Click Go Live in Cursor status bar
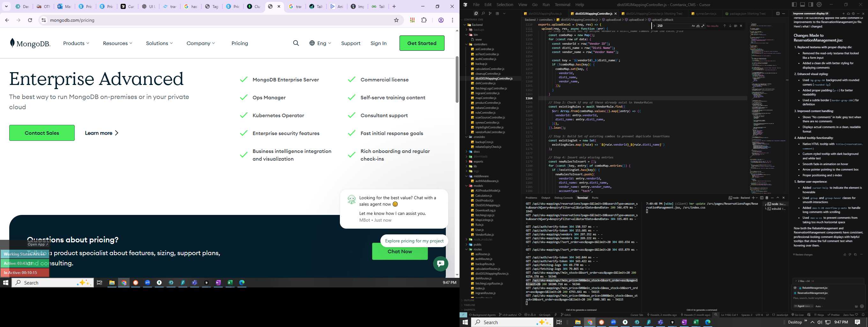This screenshot has width=868, height=327. tap(797, 315)
